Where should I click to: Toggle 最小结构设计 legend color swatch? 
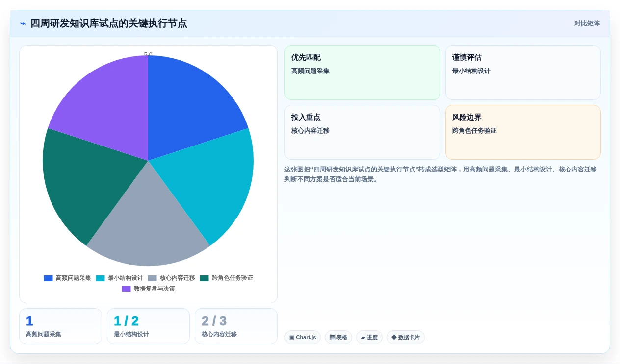100,278
